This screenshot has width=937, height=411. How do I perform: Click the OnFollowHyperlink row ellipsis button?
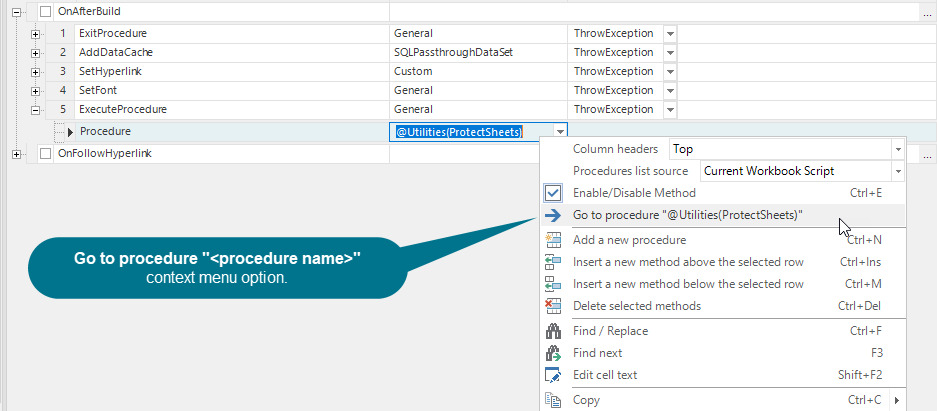(927, 155)
